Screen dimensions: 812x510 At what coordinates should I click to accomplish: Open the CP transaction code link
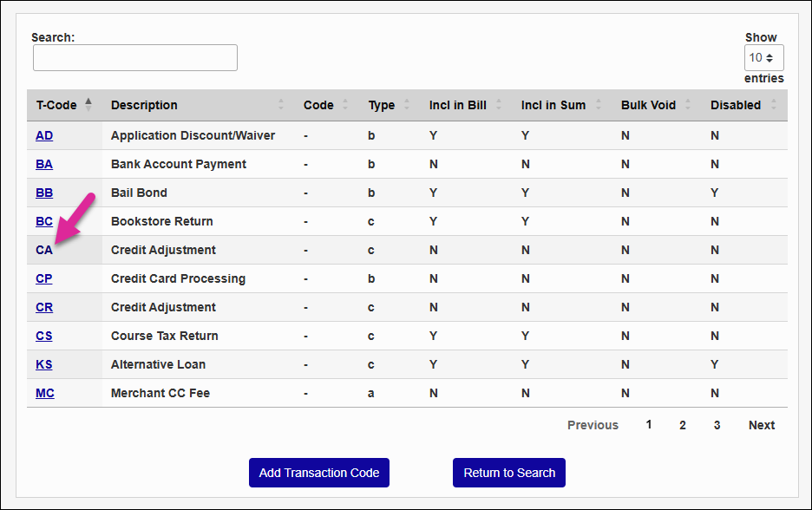[x=44, y=278]
